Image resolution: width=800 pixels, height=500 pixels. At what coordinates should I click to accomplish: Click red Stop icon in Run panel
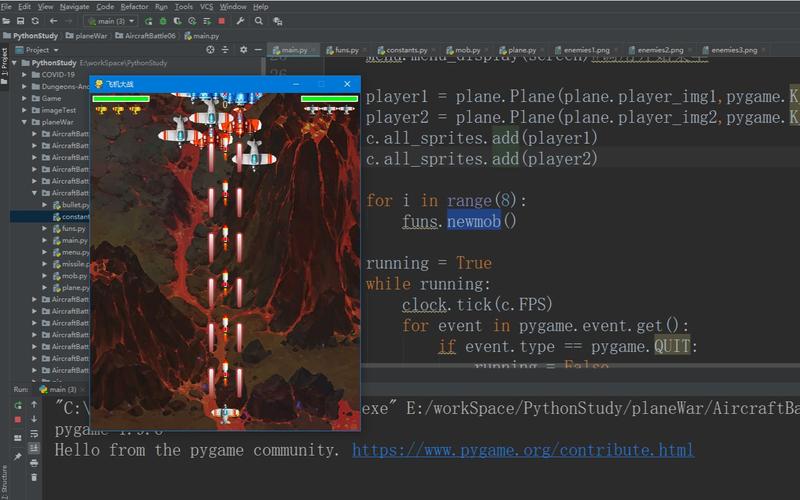(x=18, y=419)
